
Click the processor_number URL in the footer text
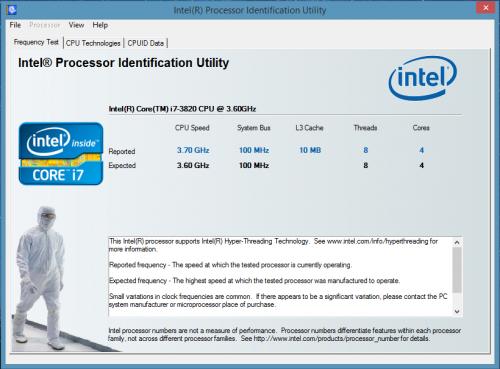326,339
